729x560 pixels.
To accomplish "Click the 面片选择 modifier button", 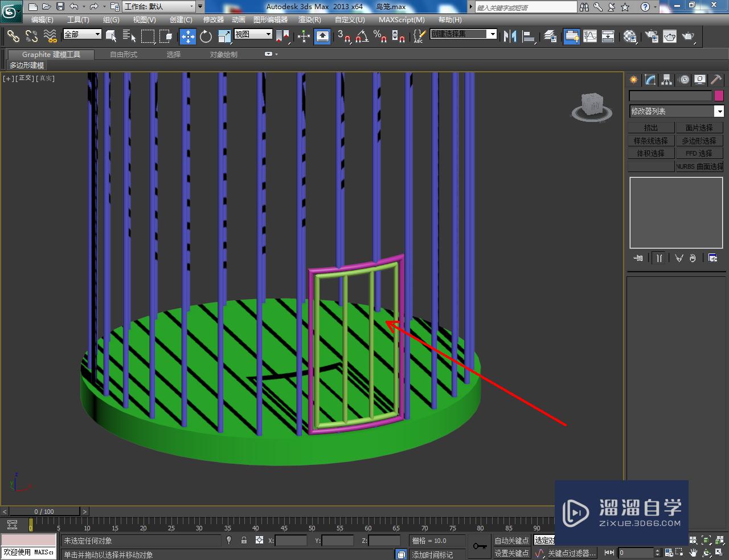I will click(699, 128).
